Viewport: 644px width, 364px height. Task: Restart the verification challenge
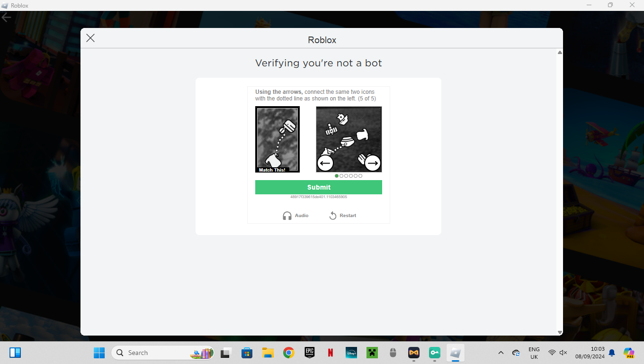[342, 216]
